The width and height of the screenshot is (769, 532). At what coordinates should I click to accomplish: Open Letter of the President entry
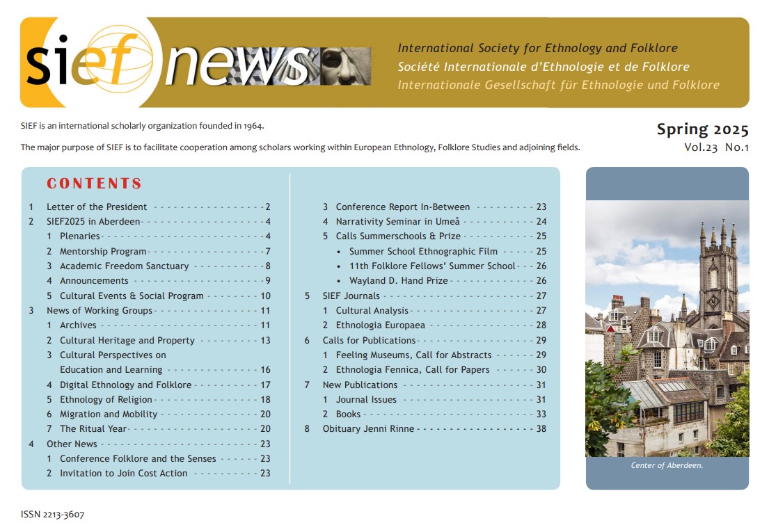97,207
